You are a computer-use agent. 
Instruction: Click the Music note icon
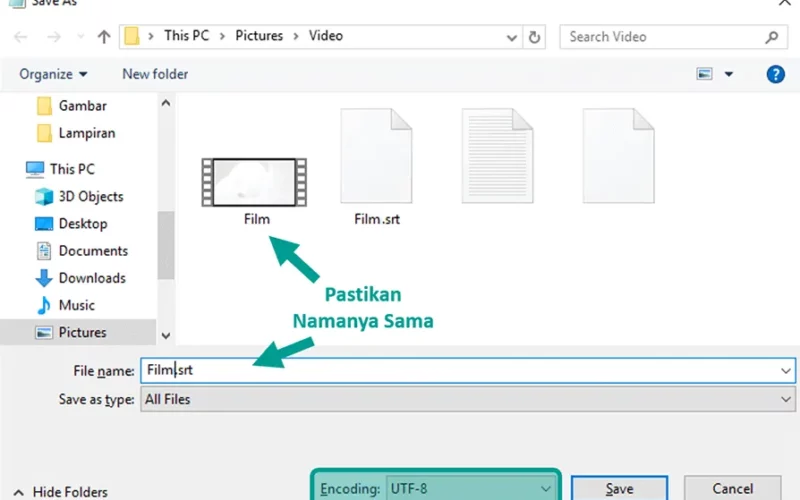pyautogui.click(x=44, y=305)
